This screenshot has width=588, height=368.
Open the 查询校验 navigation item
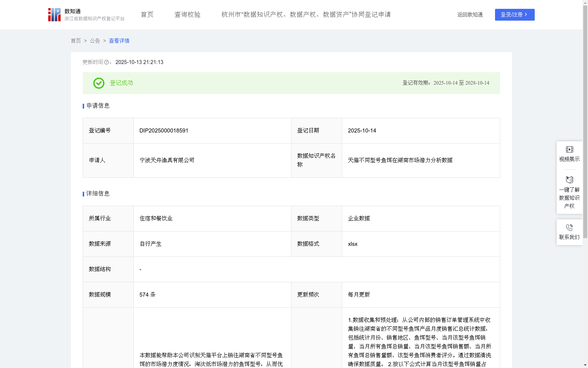(187, 14)
